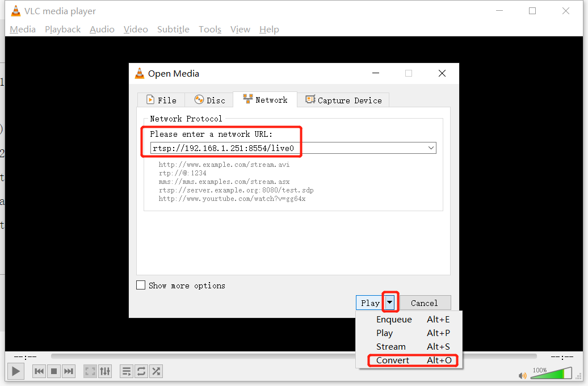Switch to the Capture Device tab
588x386 pixels.
(x=343, y=100)
